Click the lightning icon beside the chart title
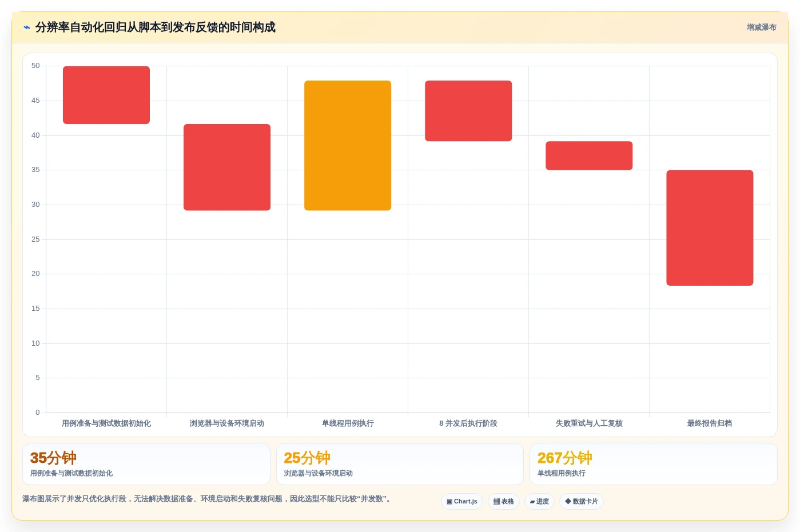 tap(27, 27)
